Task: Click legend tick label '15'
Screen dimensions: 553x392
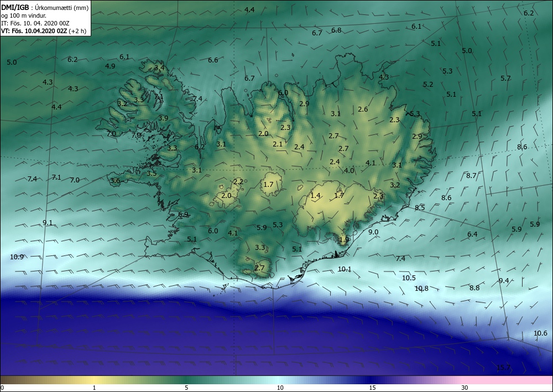Action: (x=372, y=388)
